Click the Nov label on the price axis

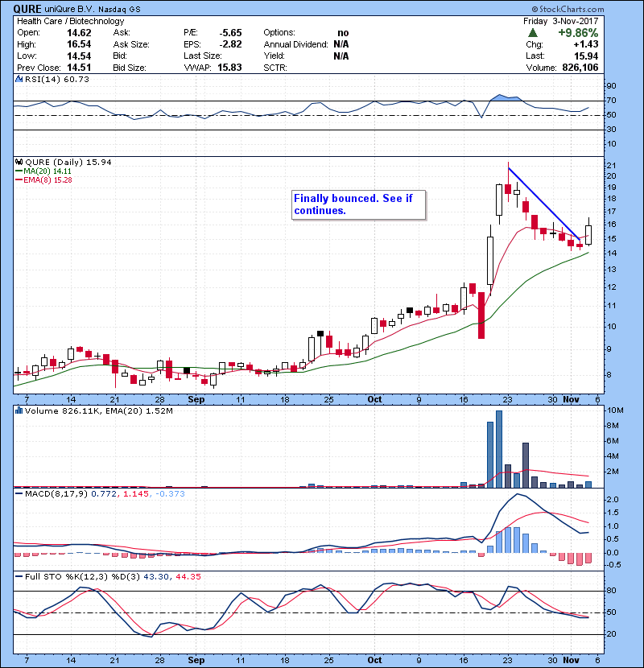point(571,400)
